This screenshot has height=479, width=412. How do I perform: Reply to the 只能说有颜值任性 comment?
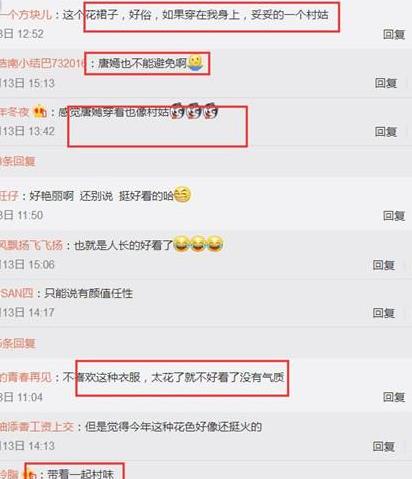click(384, 312)
